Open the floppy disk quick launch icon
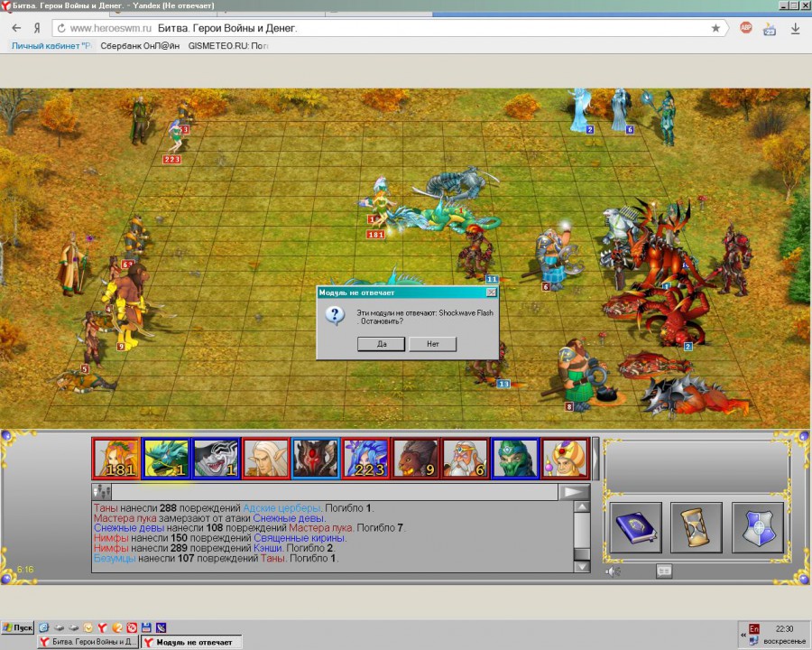The width and height of the screenshot is (812, 650). (x=146, y=627)
